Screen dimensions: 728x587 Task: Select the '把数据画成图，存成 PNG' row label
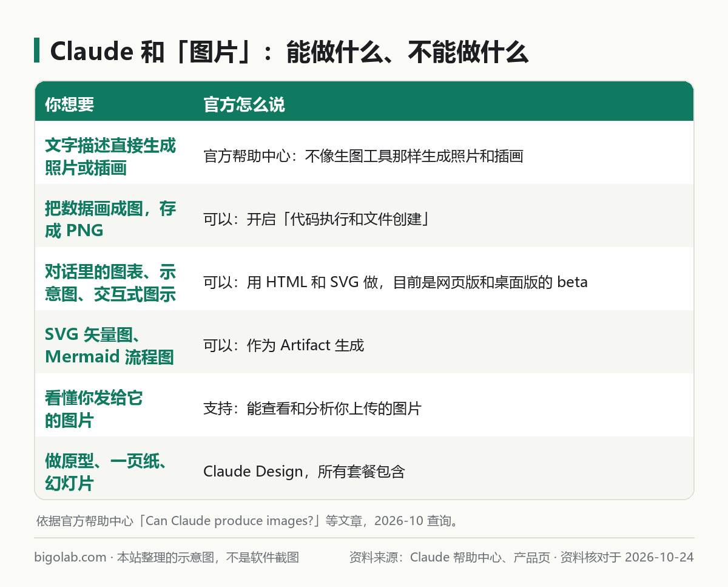click(110, 220)
